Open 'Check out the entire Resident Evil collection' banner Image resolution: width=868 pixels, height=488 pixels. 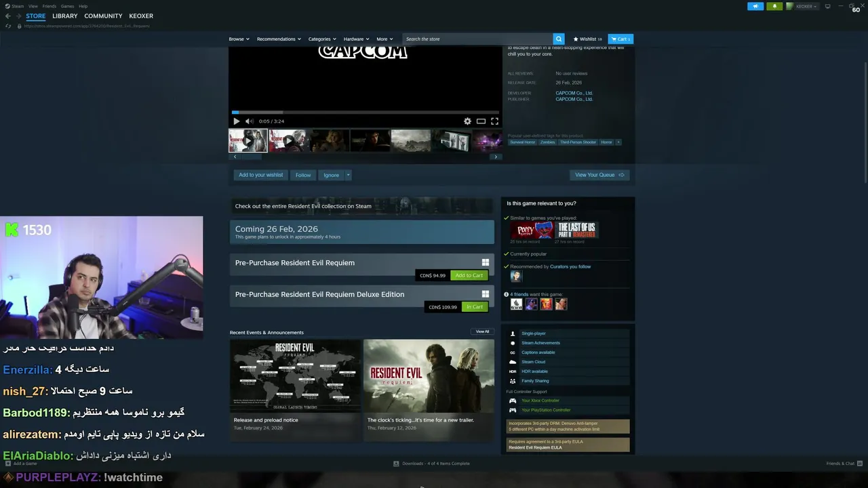pyautogui.click(x=361, y=206)
